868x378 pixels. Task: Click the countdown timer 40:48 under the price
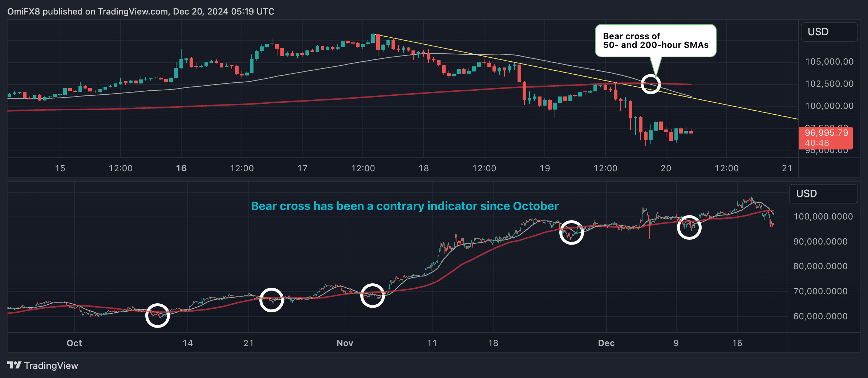click(817, 143)
